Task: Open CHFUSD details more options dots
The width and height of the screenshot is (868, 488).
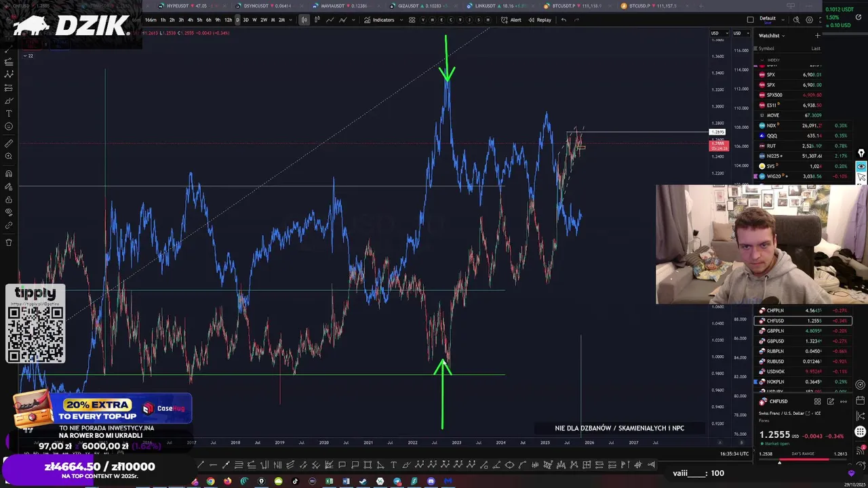Action: (x=843, y=401)
